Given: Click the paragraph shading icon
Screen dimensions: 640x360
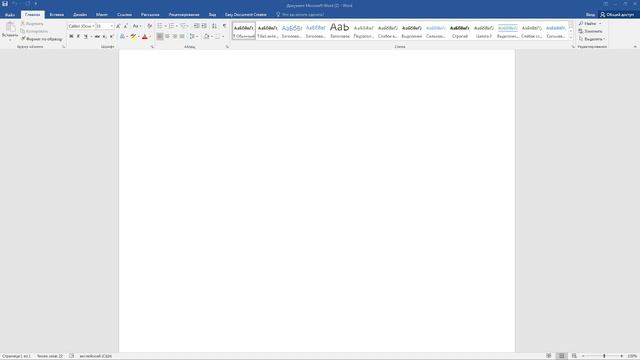Looking at the screenshot, I should tap(207, 37).
